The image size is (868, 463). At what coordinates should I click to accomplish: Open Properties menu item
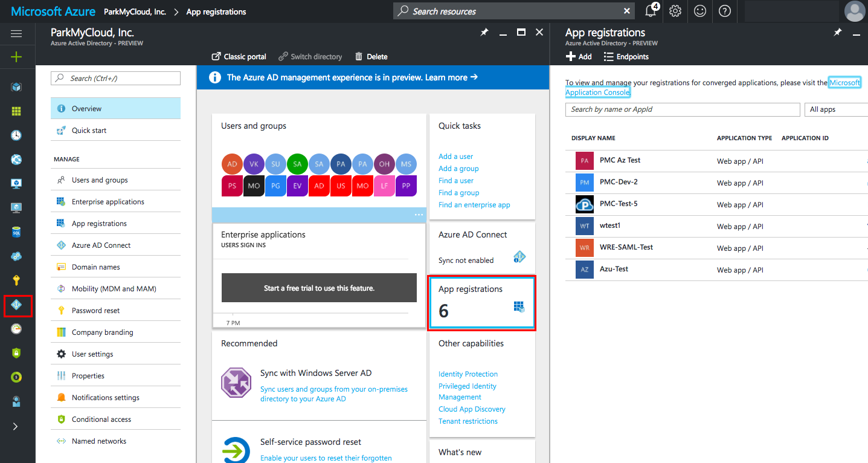[x=115, y=376]
